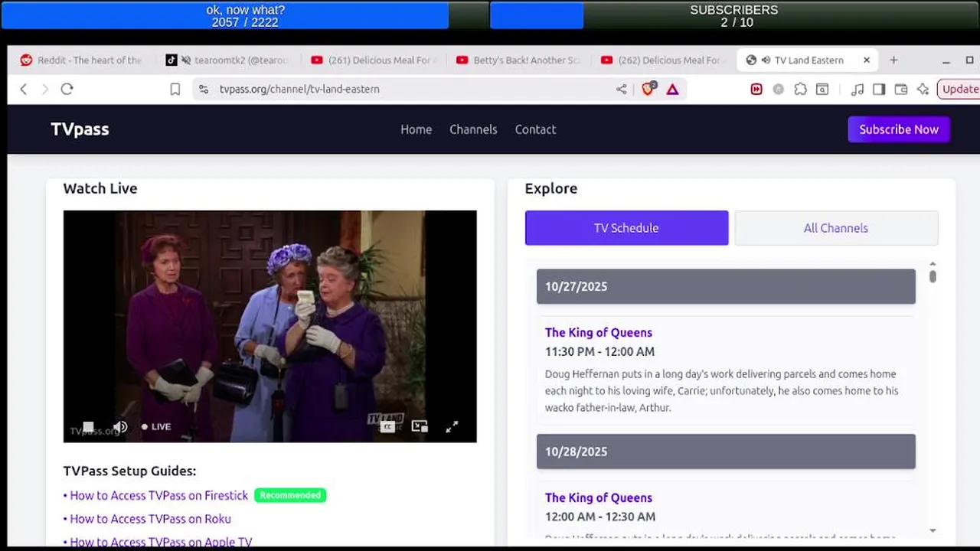The width and height of the screenshot is (980, 551).
Task: Select the All Channels tab
Action: [x=836, y=228]
